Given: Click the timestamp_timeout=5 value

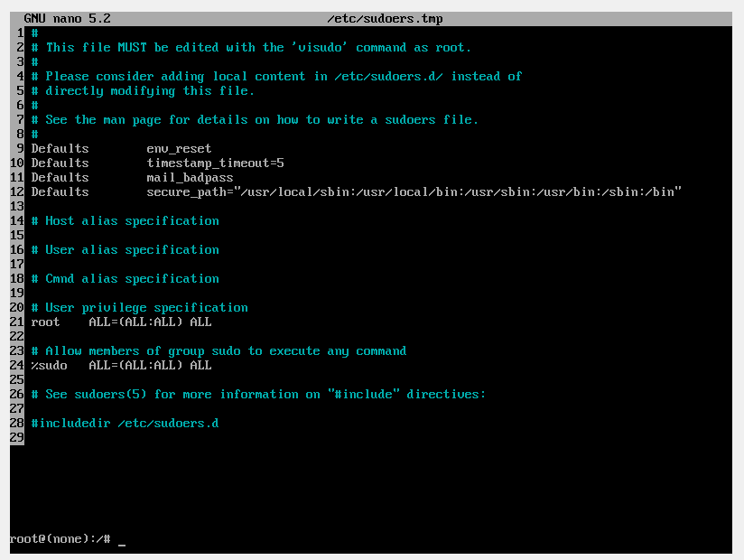Looking at the screenshot, I should (x=215, y=163).
